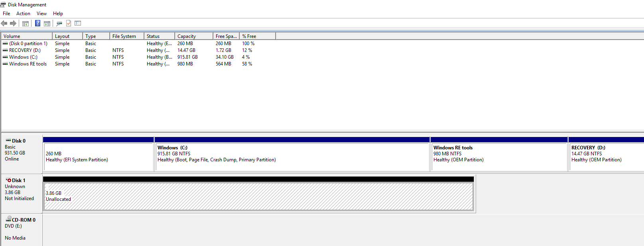Toggle the Show/Hide Console Tree icon

click(26, 23)
